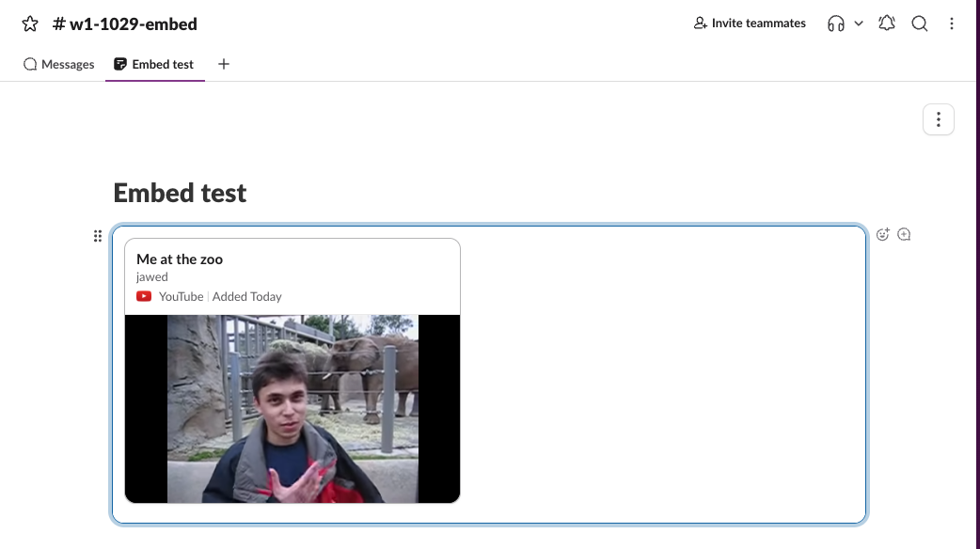Open notification preferences with the bell icon

point(886,24)
